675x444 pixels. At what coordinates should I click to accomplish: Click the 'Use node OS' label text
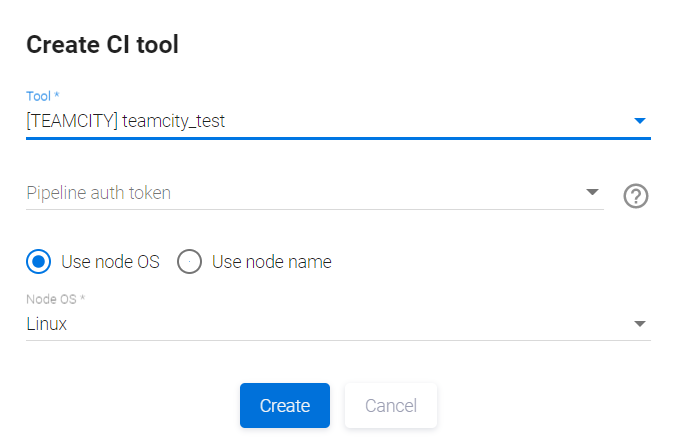pyautogui.click(x=110, y=262)
